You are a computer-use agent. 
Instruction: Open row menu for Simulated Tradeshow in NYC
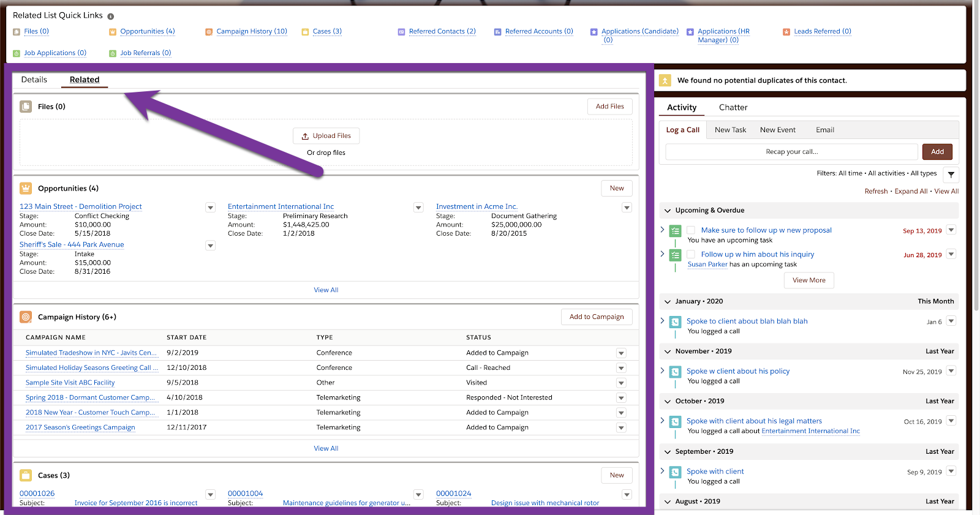pos(621,353)
